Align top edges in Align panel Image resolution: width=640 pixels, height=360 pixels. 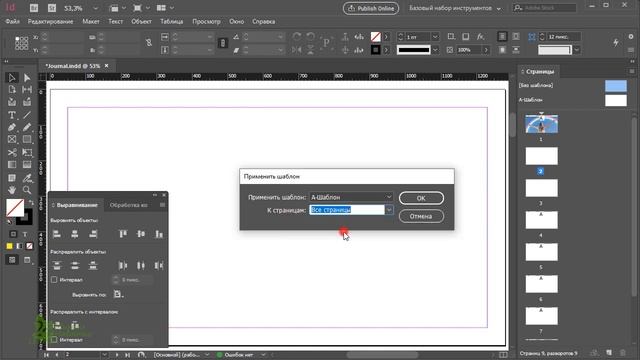[x=123, y=234]
